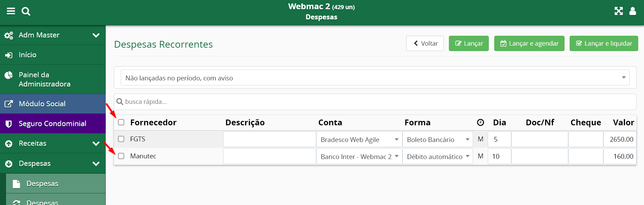Focus Doc/Nf field in FGTS row
Image resolution: width=644 pixels, height=205 pixels.
click(540, 139)
